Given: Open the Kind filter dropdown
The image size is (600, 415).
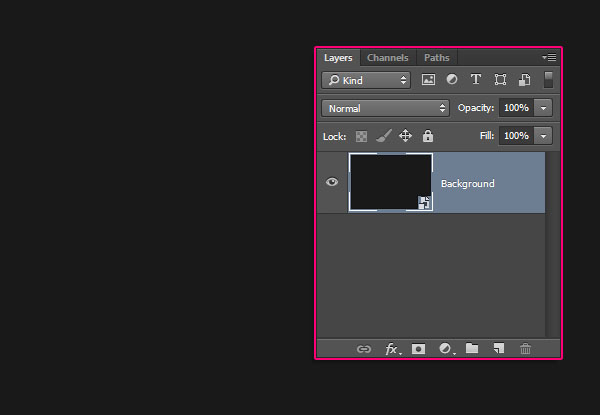Looking at the screenshot, I should coord(366,80).
